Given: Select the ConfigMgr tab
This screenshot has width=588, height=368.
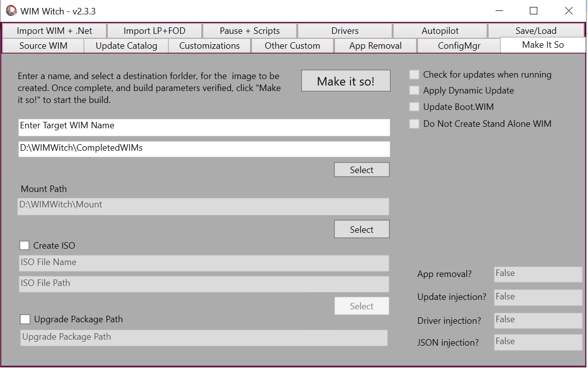Looking at the screenshot, I should click(458, 46).
